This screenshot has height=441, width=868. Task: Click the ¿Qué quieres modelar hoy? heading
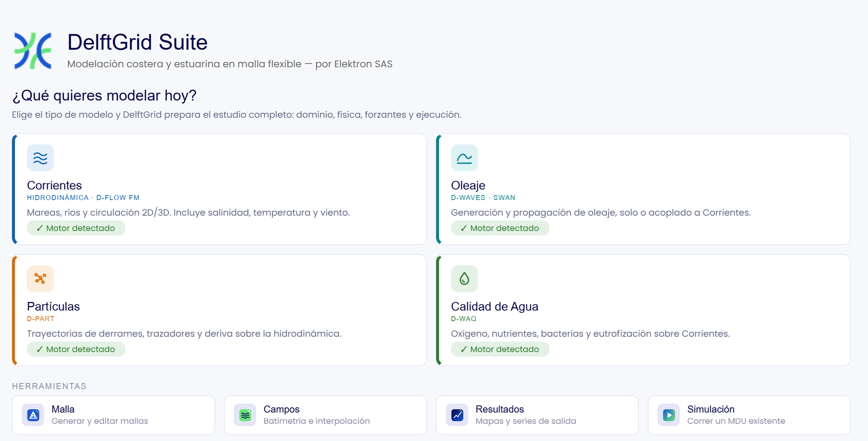(104, 96)
